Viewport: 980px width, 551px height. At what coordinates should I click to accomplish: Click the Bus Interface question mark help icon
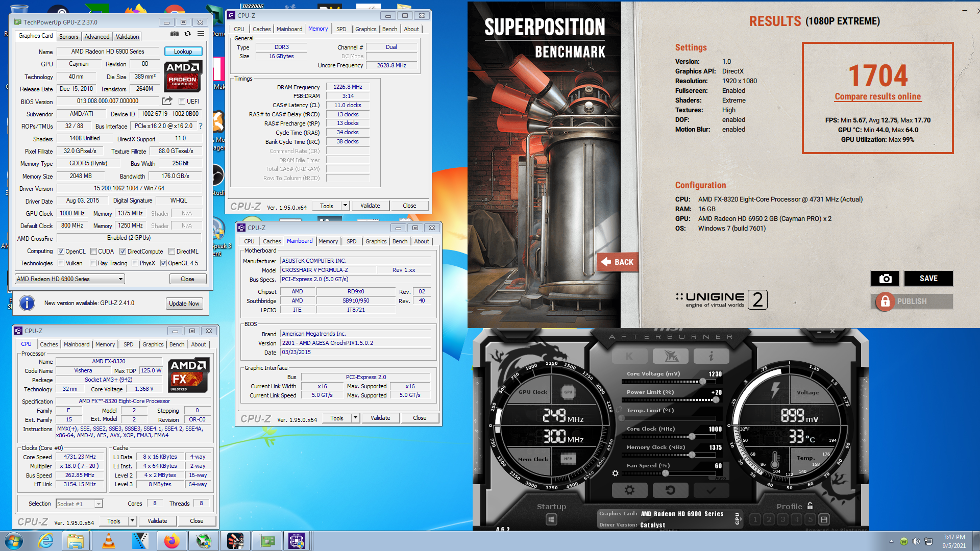click(x=200, y=126)
